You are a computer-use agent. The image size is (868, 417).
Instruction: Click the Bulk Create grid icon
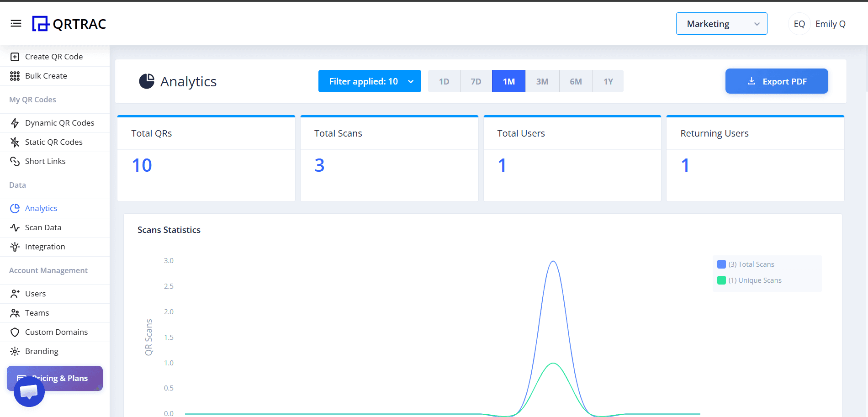pyautogui.click(x=15, y=76)
